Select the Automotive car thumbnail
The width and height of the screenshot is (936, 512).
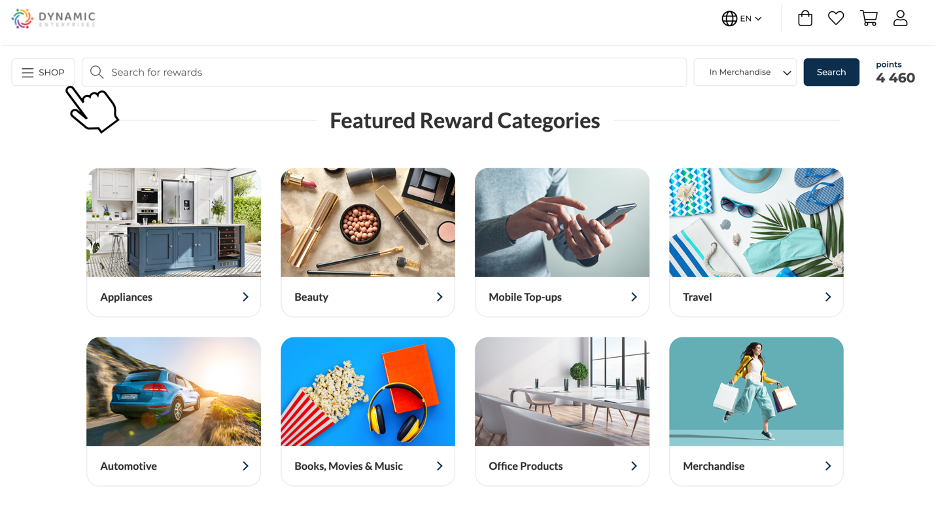[174, 391]
